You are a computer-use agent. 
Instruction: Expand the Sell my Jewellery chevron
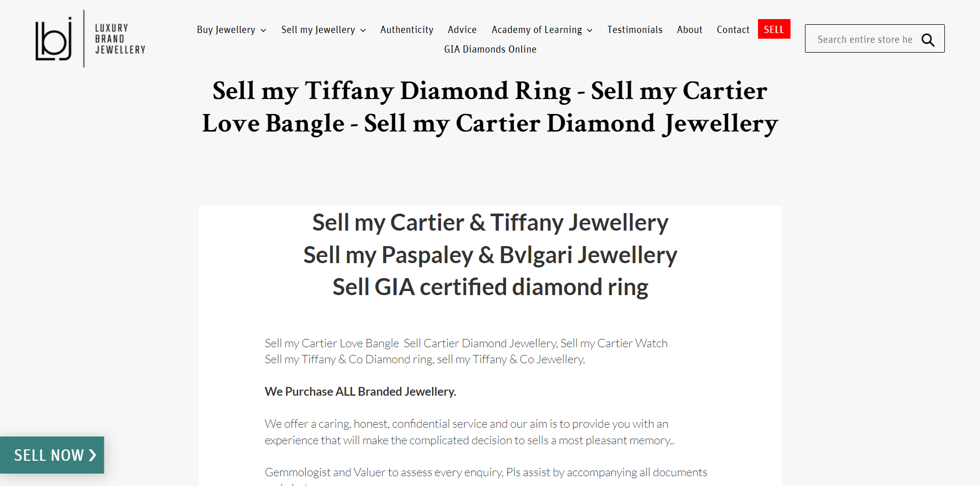[363, 30]
